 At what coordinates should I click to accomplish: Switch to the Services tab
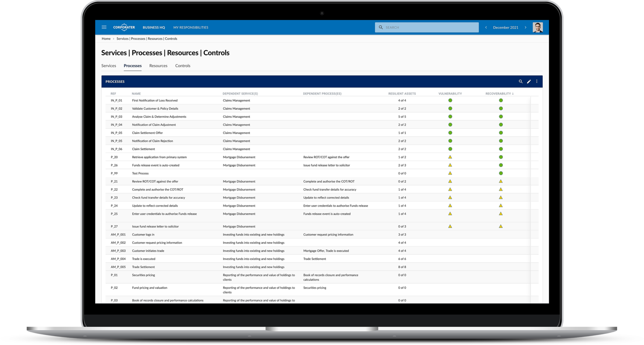tap(108, 66)
